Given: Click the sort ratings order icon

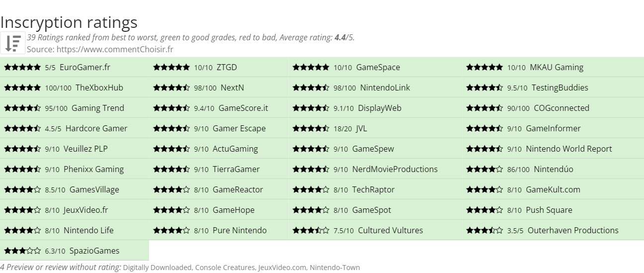Looking at the screenshot, I should tap(13, 43).
